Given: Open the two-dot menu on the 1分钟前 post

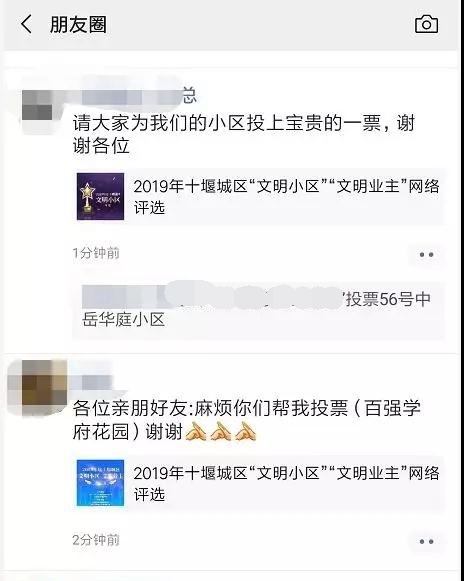Looking at the screenshot, I should 426,255.
